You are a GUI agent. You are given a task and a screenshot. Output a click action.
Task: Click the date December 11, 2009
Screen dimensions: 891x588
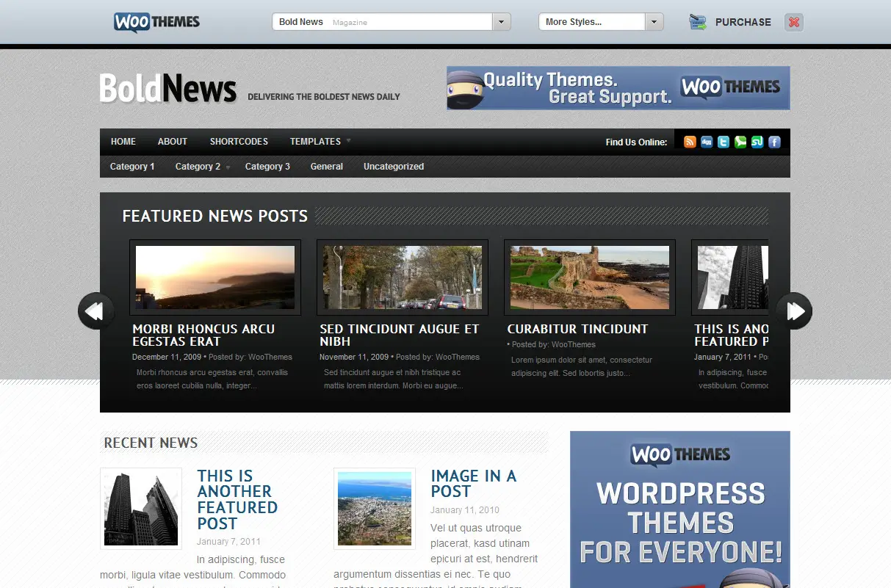click(x=166, y=357)
